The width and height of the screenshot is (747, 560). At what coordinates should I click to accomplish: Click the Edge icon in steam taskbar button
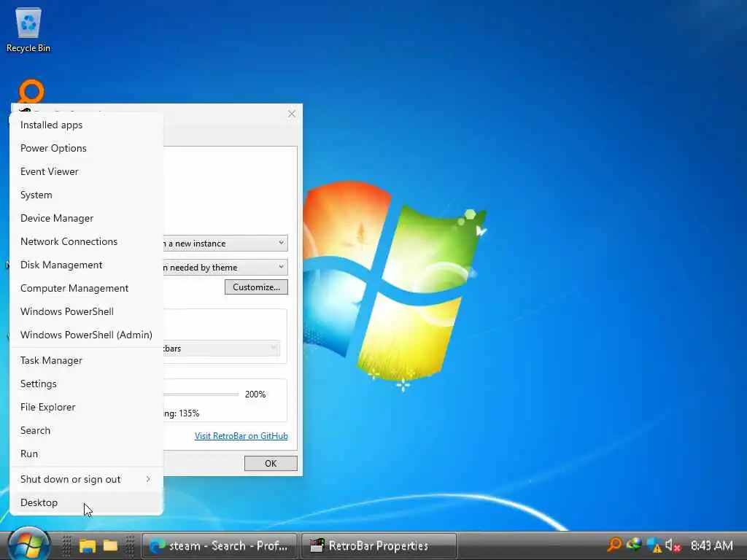pyautogui.click(x=158, y=545)
